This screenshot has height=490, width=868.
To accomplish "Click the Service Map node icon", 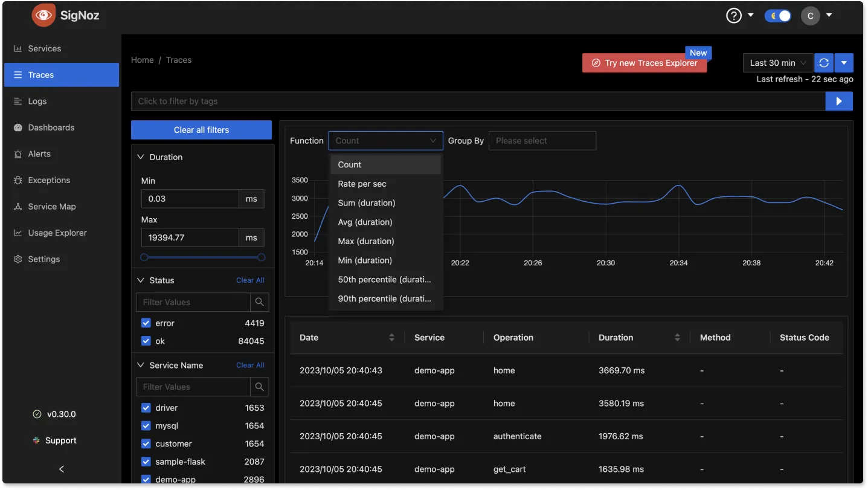I will tap(18, 207).
